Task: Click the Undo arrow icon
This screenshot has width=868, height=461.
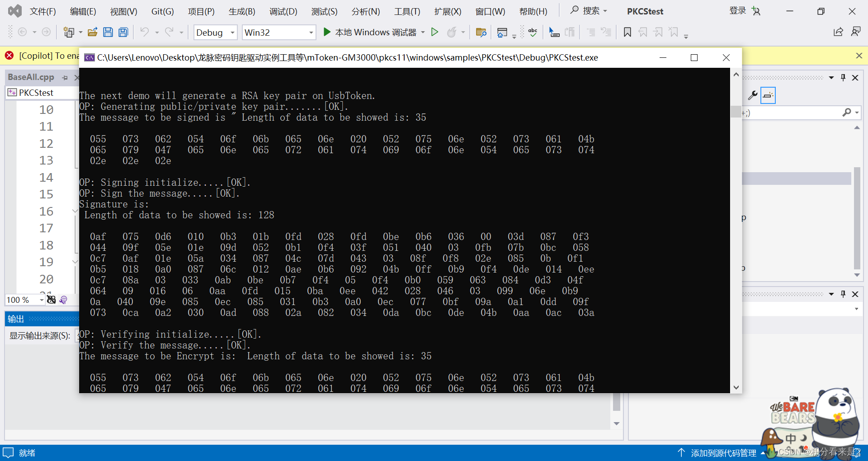Action: click(144, 32)
